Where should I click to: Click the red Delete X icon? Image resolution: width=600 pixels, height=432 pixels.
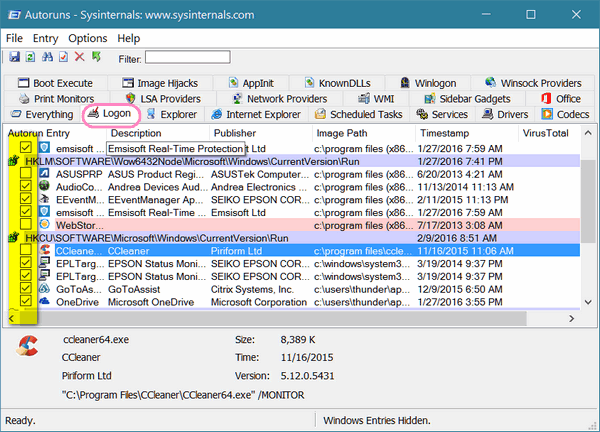(x=80, y=57)
